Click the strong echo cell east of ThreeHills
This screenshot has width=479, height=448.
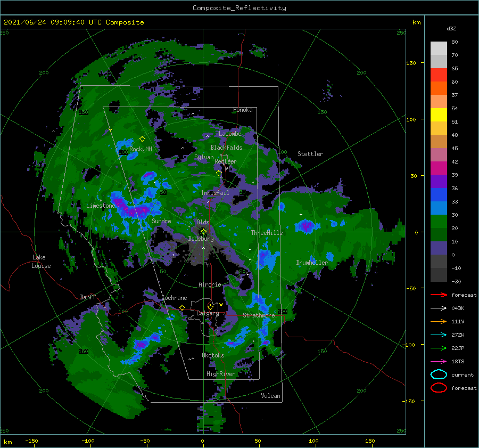[306, 226]
